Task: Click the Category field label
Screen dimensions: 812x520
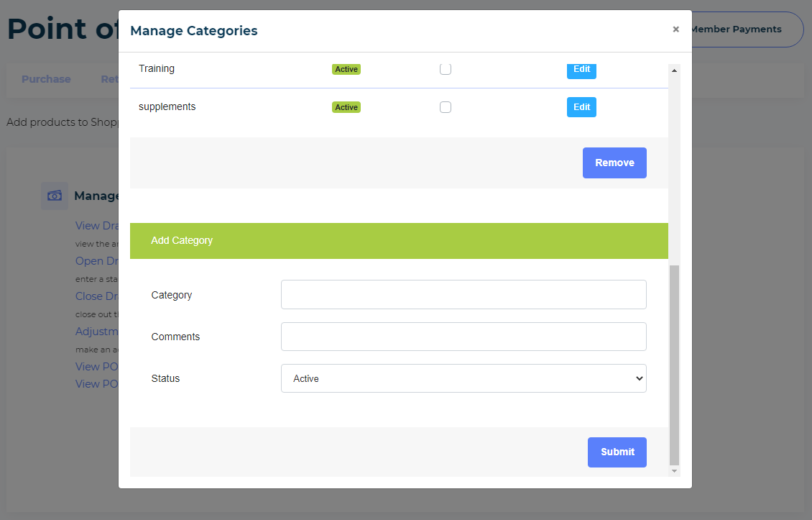Action: coord(172,295)
